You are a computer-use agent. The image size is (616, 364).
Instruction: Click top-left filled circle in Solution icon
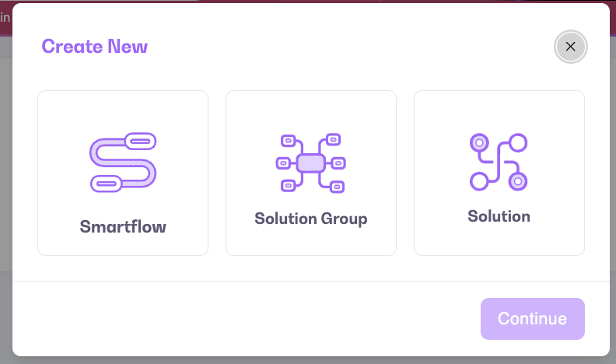coord(479,142)
